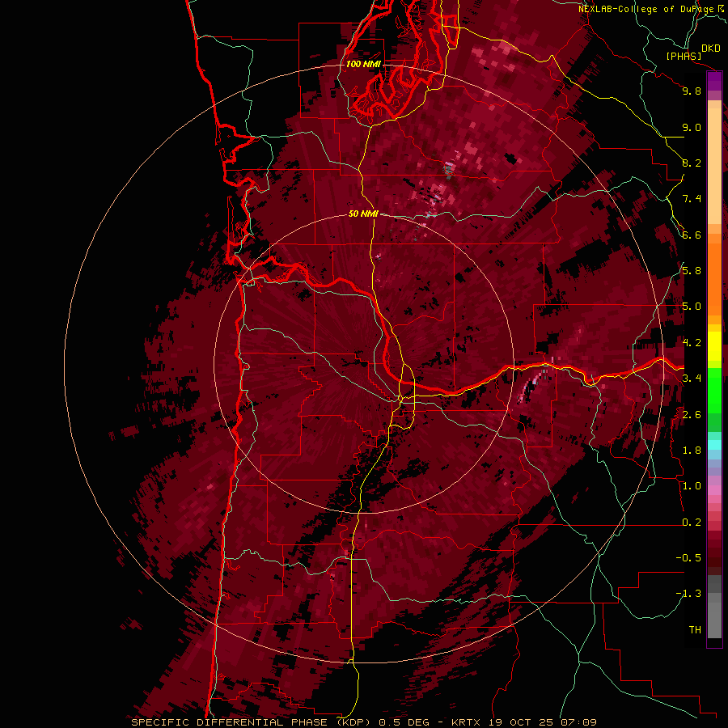Click the 1.0 scale value

[692, 486]
